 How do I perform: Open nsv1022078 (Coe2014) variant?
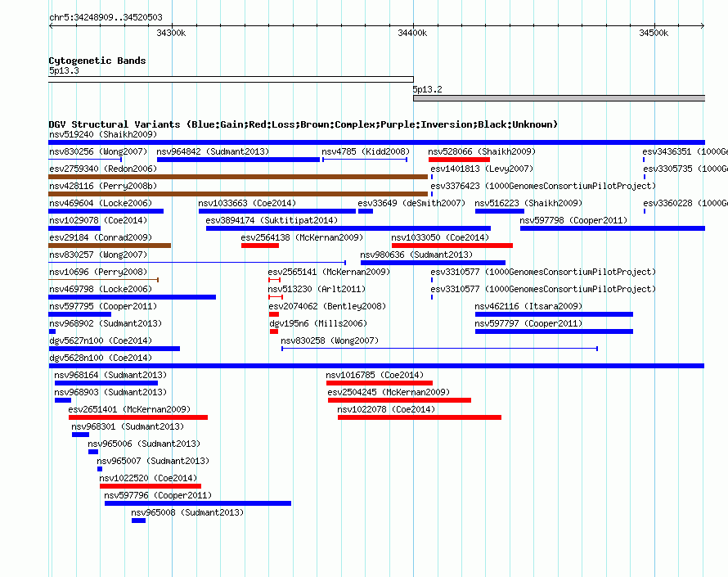pos(386,409)
